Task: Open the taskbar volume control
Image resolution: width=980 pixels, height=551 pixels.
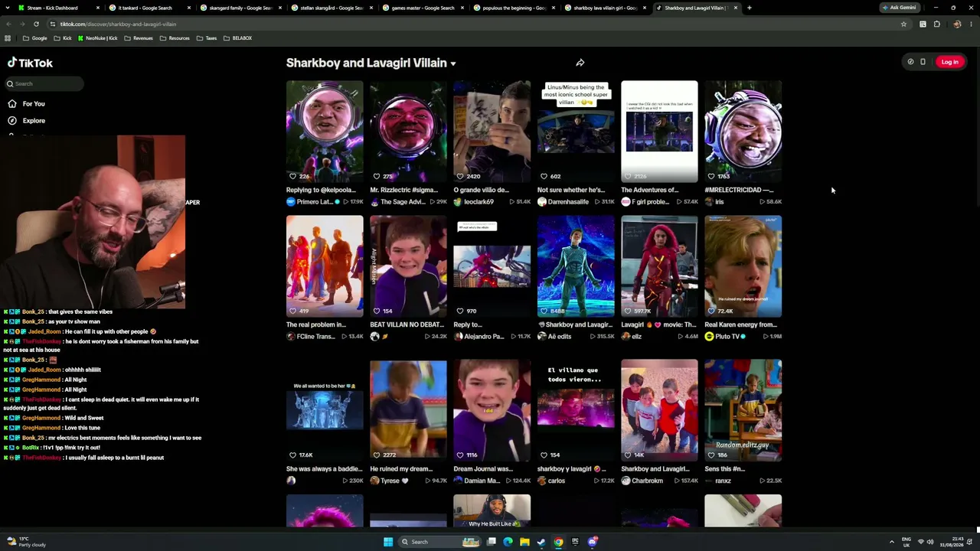Action: point(930,542)
